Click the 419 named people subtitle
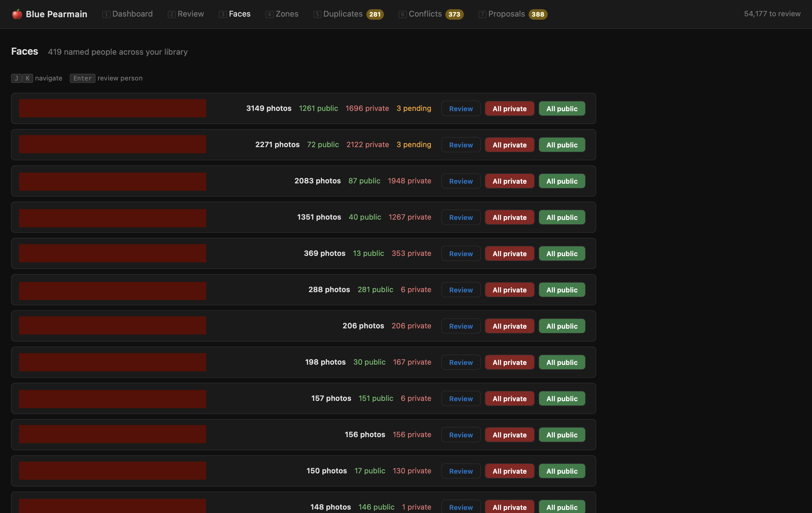Image resolution: width=812 pixels, height=513 pixels. click(x=118, y=52)
